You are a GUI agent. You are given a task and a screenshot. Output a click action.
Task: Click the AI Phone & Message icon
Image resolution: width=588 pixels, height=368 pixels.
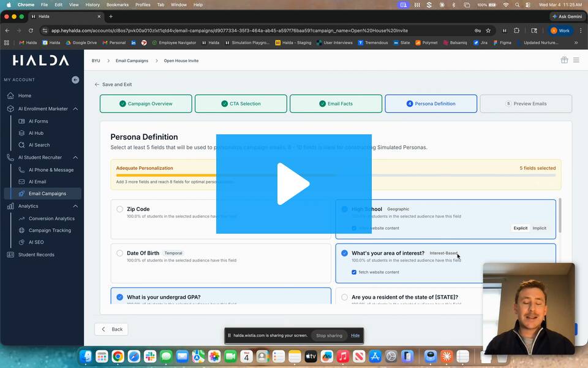pos(22,170)
